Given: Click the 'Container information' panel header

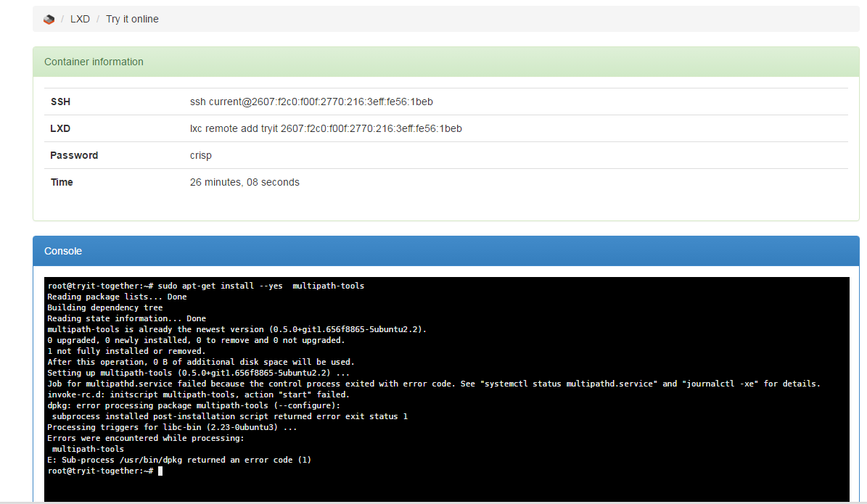Looking at the screenshot, I should (x=445, y=62).
